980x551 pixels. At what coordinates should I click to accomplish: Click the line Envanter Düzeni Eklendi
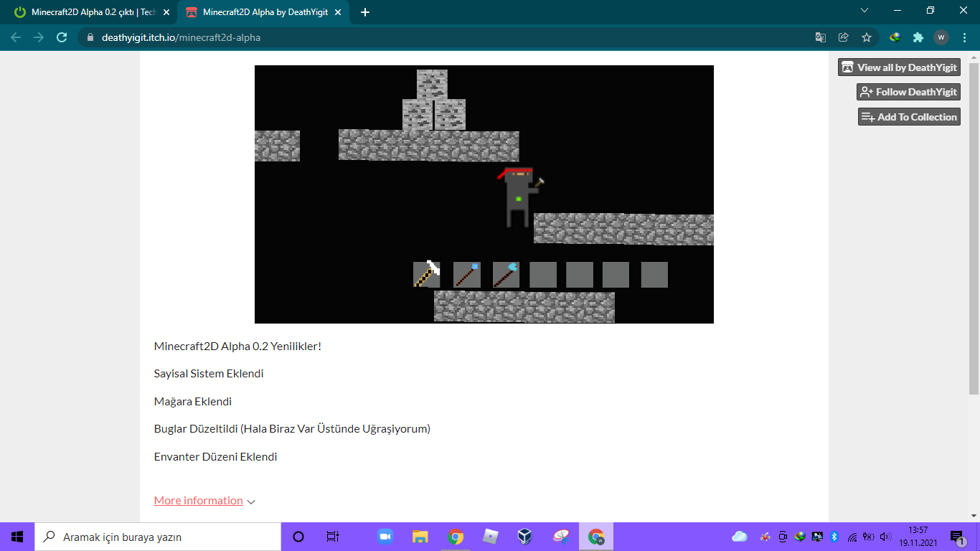216,457
